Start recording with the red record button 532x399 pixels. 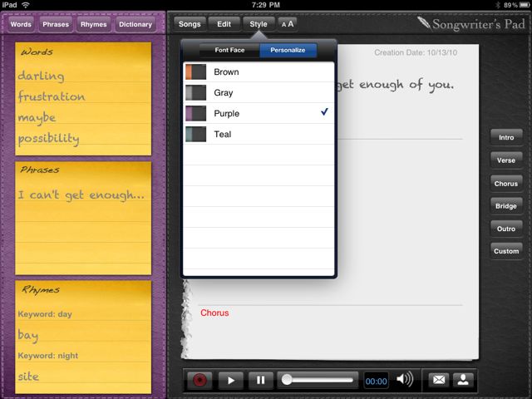tap(199, 380)
